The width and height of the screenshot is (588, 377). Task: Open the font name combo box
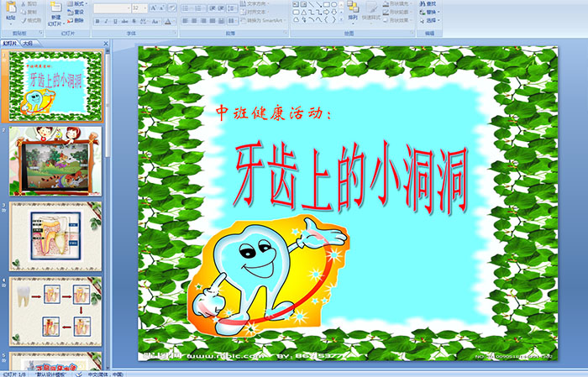pos(112,8)
